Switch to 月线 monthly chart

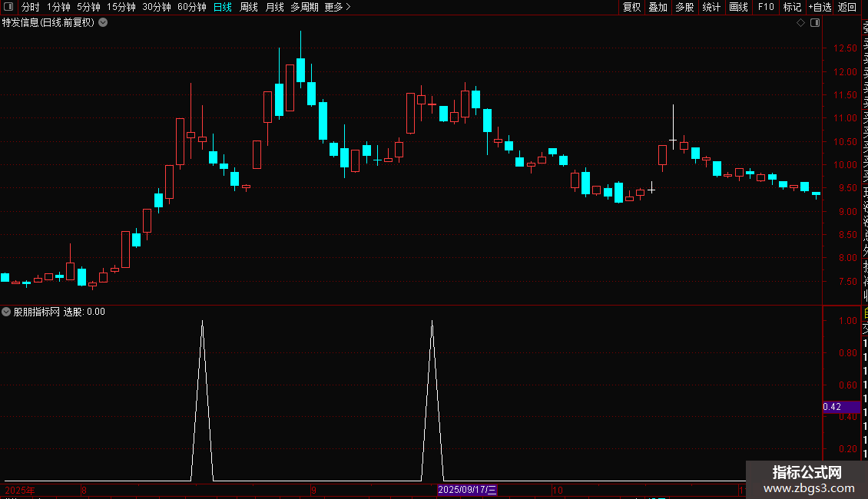pyautogui.click(x=274, y=7)
